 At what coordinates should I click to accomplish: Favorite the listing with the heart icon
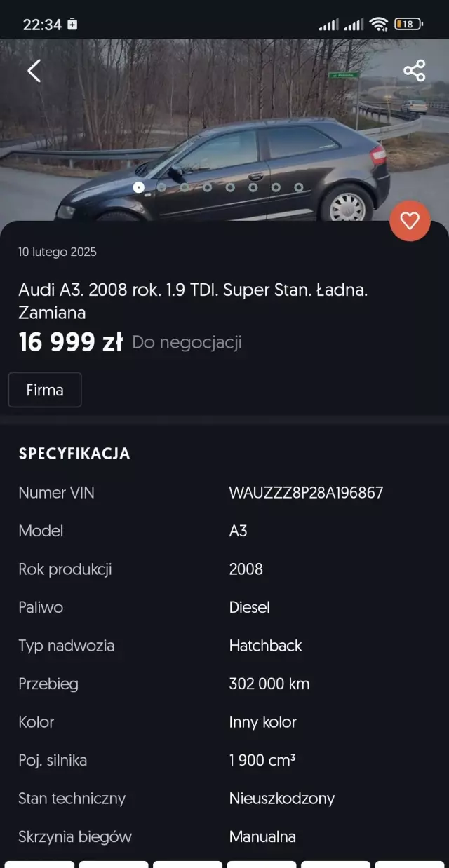(x=410, y=221)
